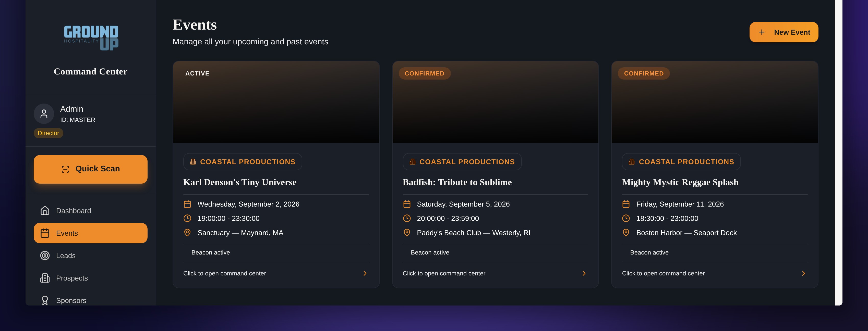Click clock icon next to 20:00:00 - 23:59:00
The width and height of the screenshot is (868, 331).
tap(407, 218)
